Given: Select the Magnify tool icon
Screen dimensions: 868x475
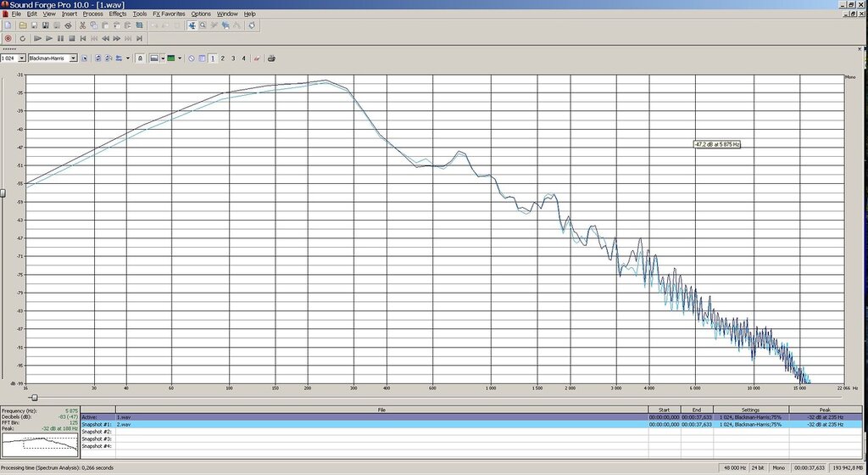Looking at the screenshot, I should [x=203, y=25].
